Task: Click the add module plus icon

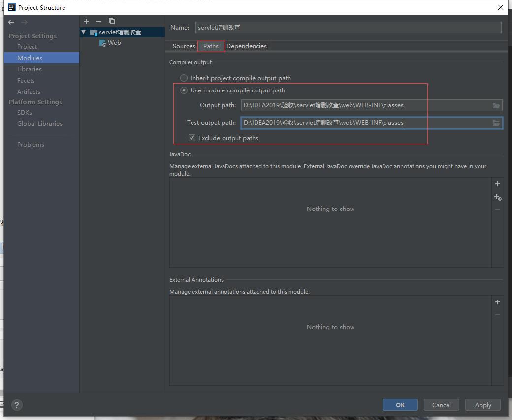Action: (x=86, y=21)
